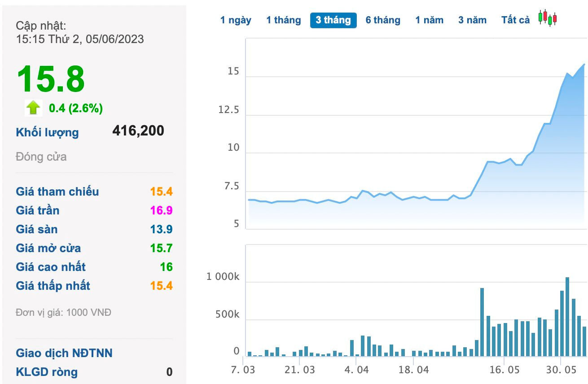Screen dimensions: 588x384
Task: Show the 1 năm price chart
Action: tap(429, 20)
